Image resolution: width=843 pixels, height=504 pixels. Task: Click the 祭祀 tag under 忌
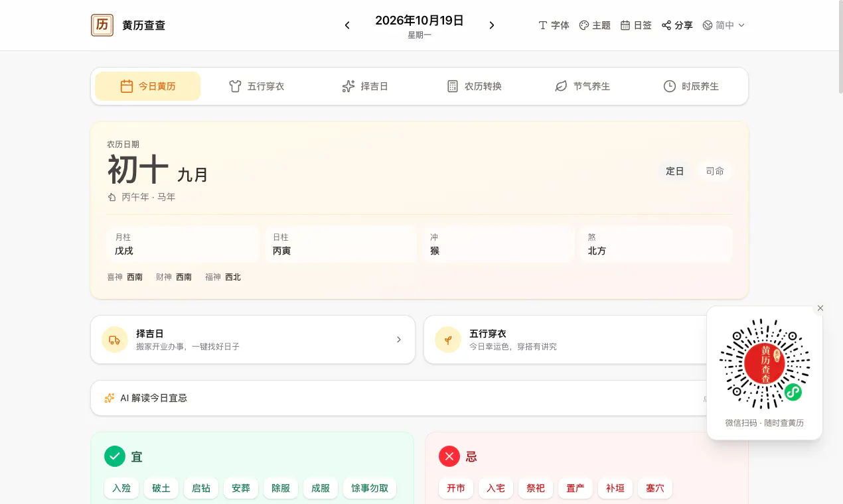pos(536,488)
